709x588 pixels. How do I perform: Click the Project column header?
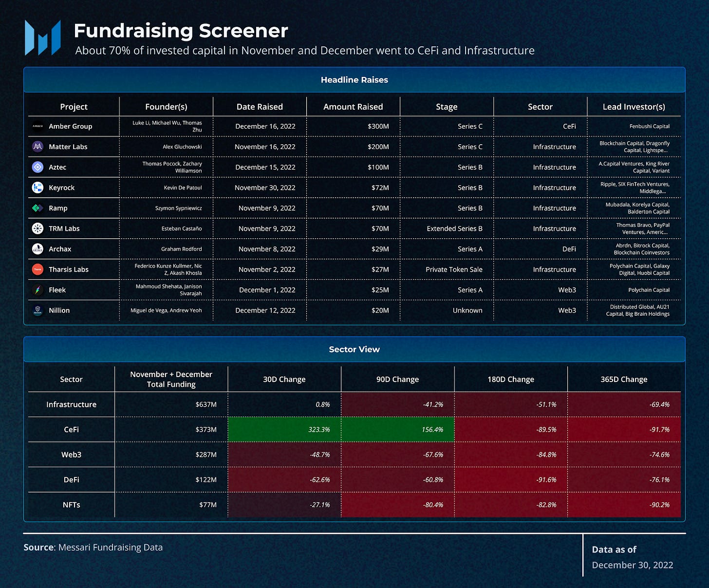click(74, 107)
